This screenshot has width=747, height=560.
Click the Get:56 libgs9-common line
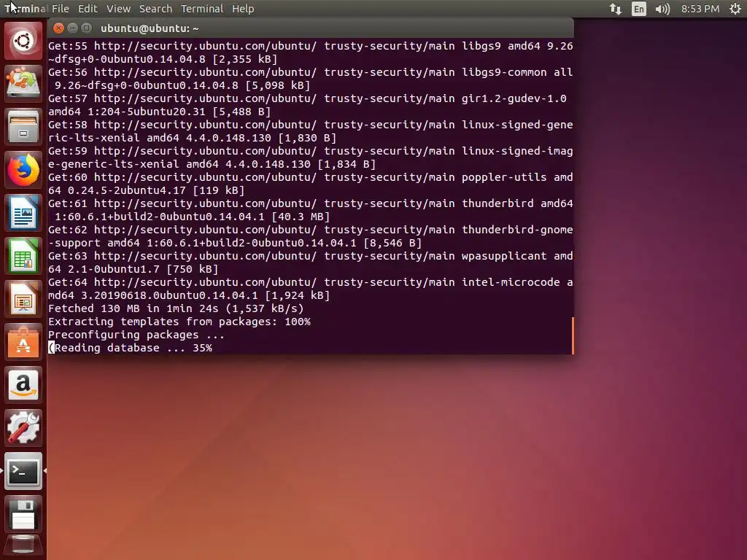pyautogui.click(x=311, y=79)
